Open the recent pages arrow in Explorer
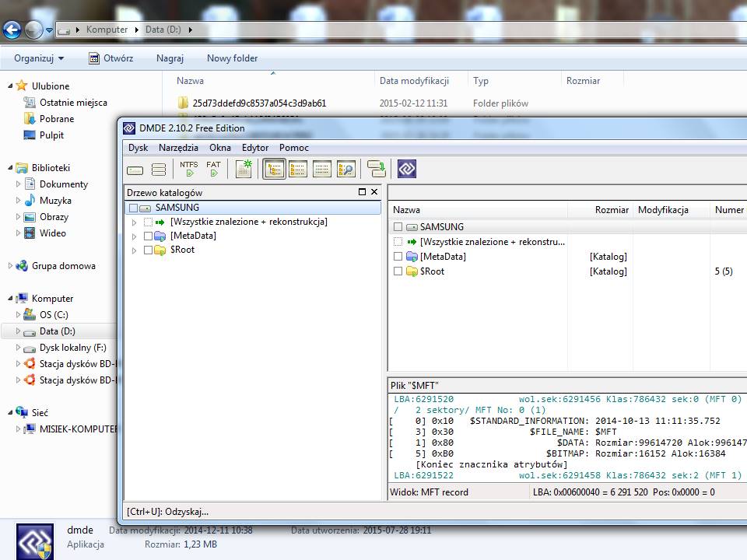The width and height of the screenshot is (747, 560). coord(49,30)
